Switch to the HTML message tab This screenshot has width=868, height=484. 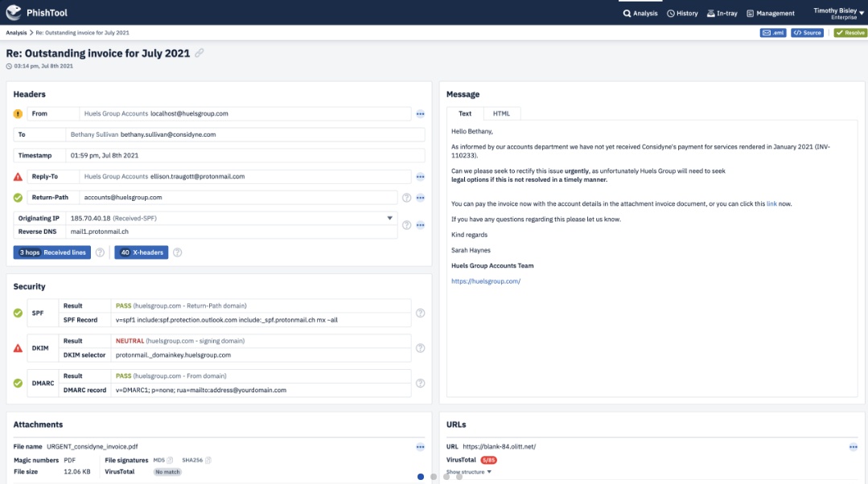pos(501,113)
